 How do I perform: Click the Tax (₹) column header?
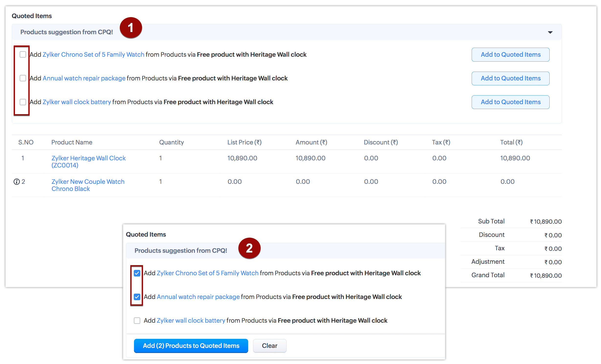point(441,142)
